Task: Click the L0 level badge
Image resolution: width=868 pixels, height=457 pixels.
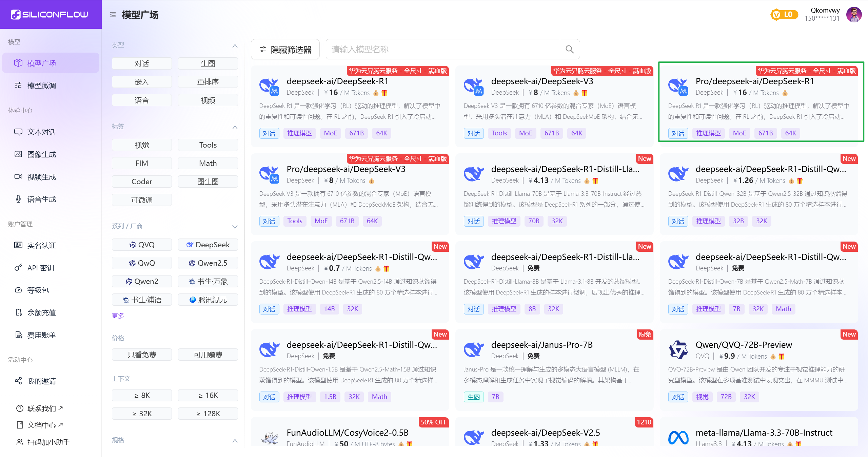Action: tap(784, 15)
